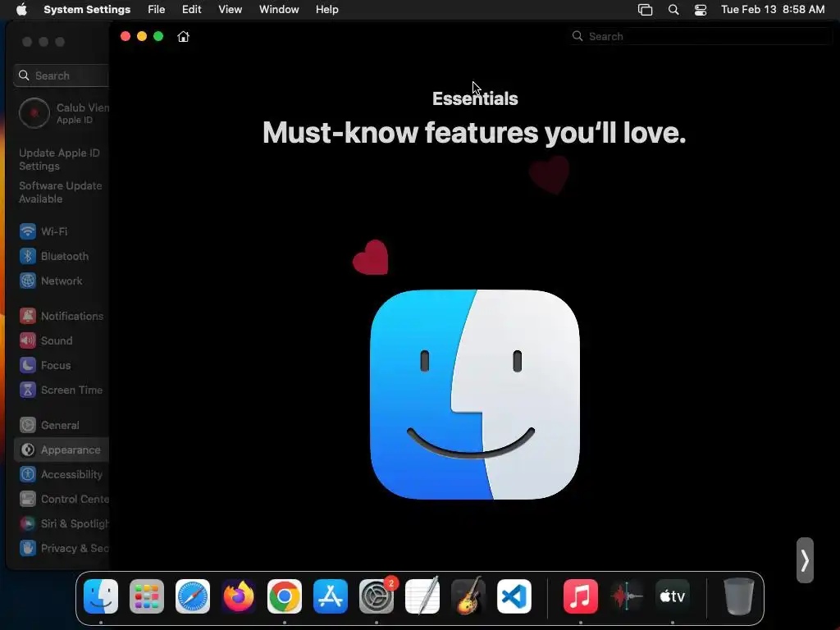Click the date and time in menu bar
Screen dimensions: 840x630
tap(773, 9)
